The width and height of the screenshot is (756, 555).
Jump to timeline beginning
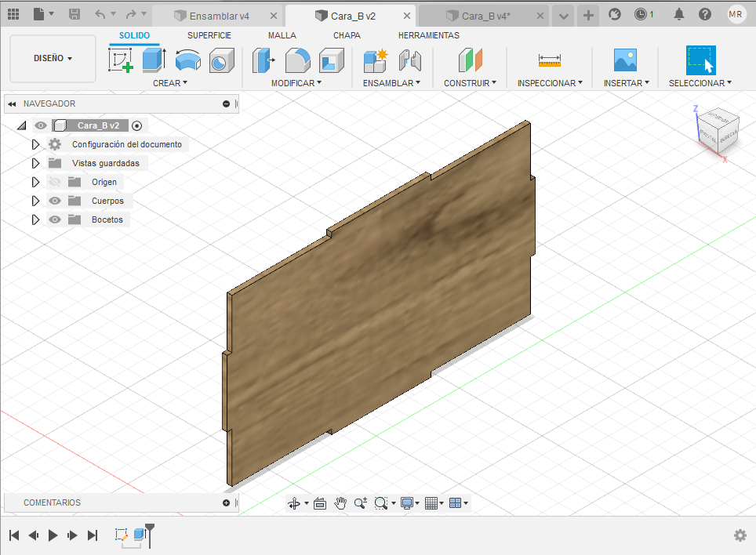click(14, 535)
